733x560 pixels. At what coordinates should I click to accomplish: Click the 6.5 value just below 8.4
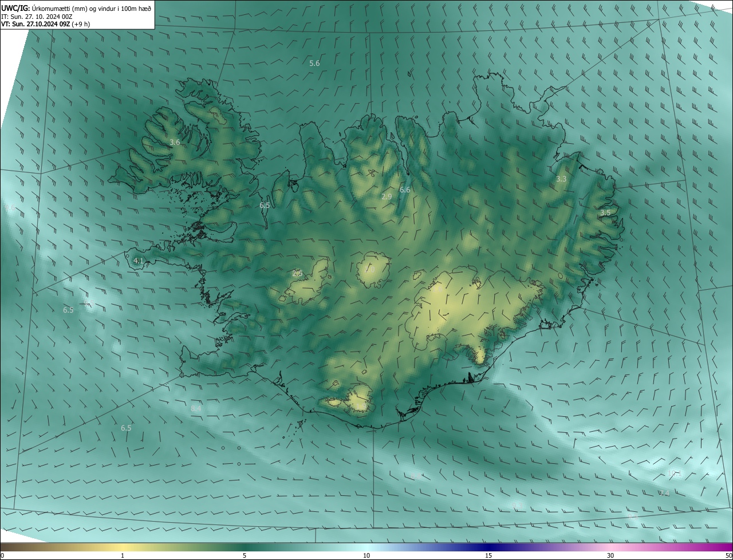[x=126, y=428]
